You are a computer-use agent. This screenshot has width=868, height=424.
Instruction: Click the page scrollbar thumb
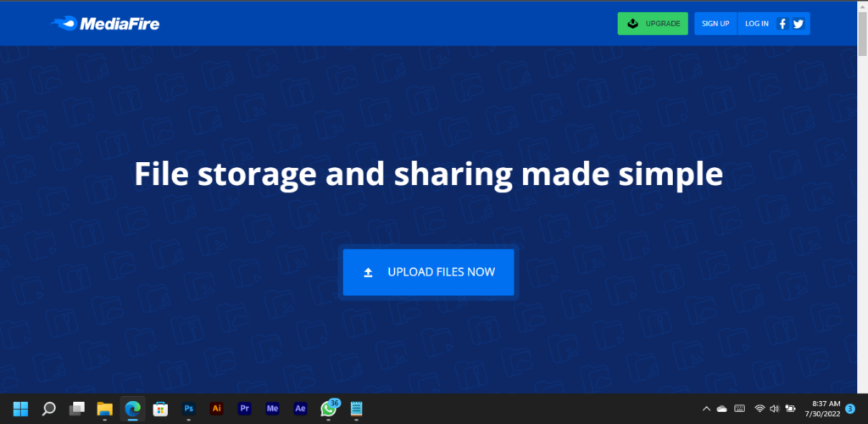pos(862,33)
